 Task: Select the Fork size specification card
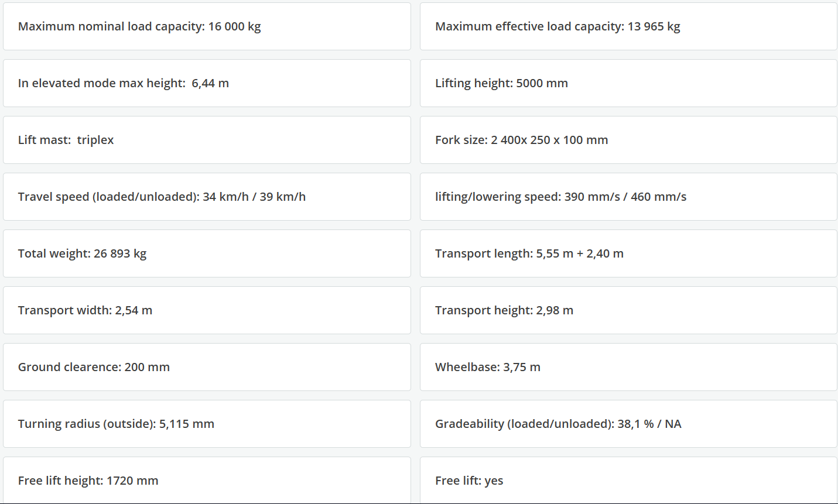(x=628, y=140)
